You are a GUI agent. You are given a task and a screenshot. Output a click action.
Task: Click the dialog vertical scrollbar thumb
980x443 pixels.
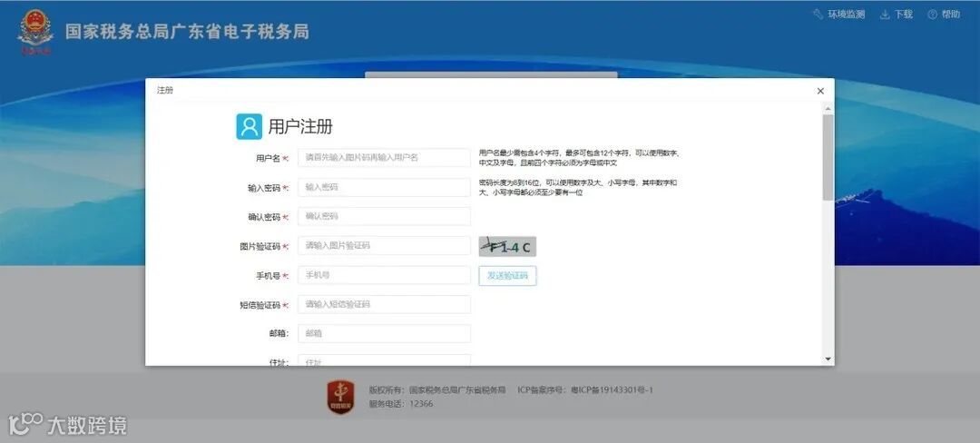point(828,157)
